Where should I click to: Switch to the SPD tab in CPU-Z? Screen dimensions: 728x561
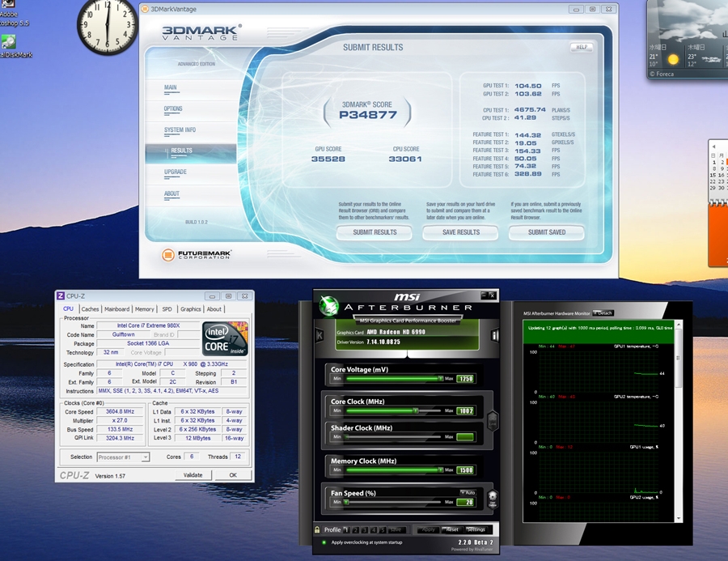tap(167, 309)
